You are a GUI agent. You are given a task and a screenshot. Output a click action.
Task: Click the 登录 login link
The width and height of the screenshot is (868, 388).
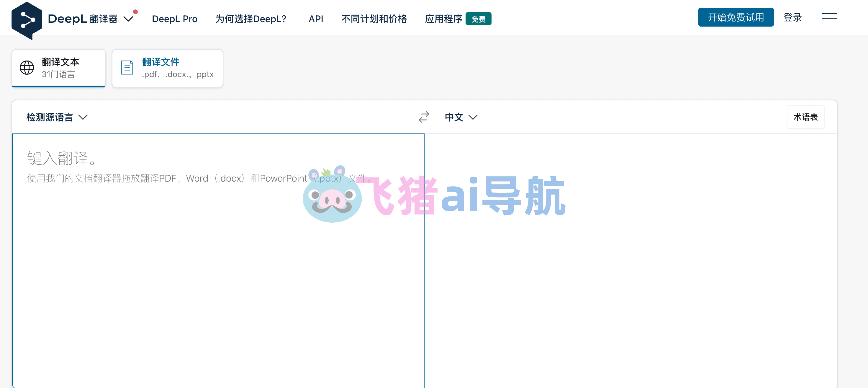click(x=792, y=17)
